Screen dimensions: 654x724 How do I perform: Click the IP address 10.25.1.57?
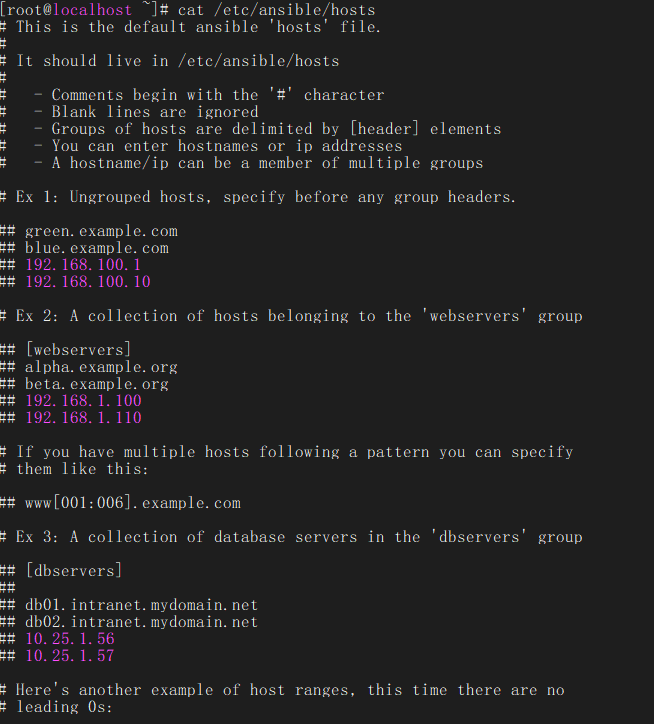[70, 656]
